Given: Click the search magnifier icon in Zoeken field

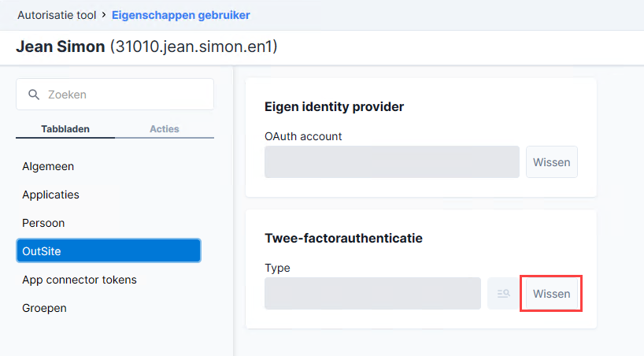Looking at the screenshot, I should [x=34, y=95].
